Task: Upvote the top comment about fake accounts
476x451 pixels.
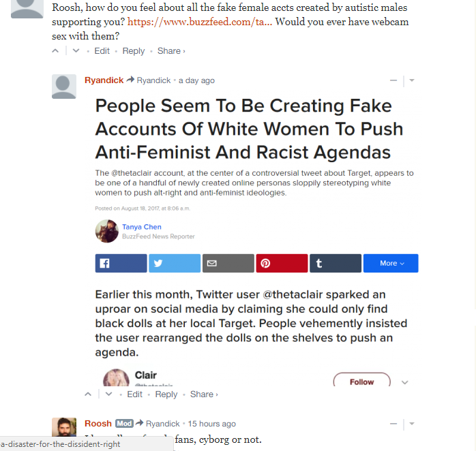Action: tap(55, 51)
